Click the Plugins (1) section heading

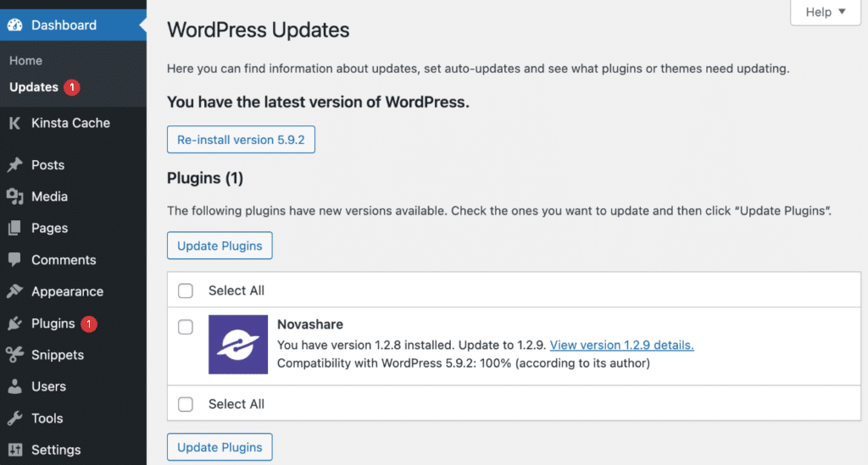coord(205,178)
